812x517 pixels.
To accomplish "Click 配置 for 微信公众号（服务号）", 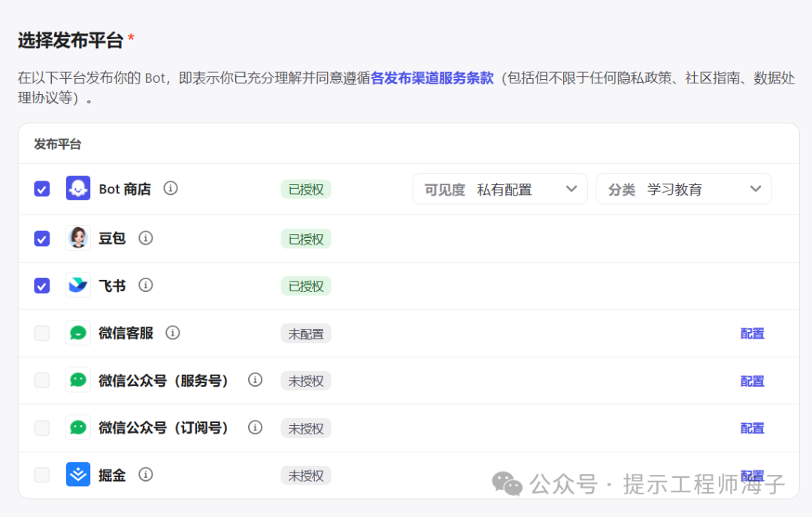I will [x=752, y=381].
